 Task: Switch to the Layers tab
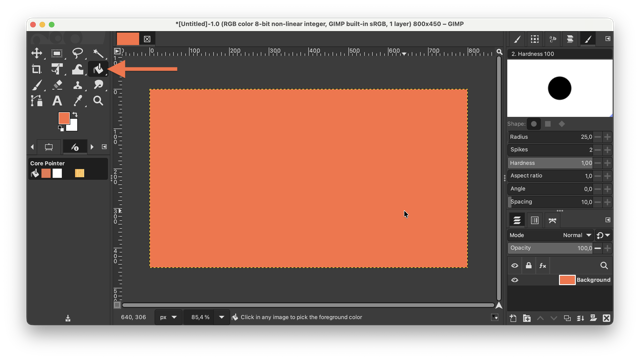pyautogui.click(x=517, y=220)
